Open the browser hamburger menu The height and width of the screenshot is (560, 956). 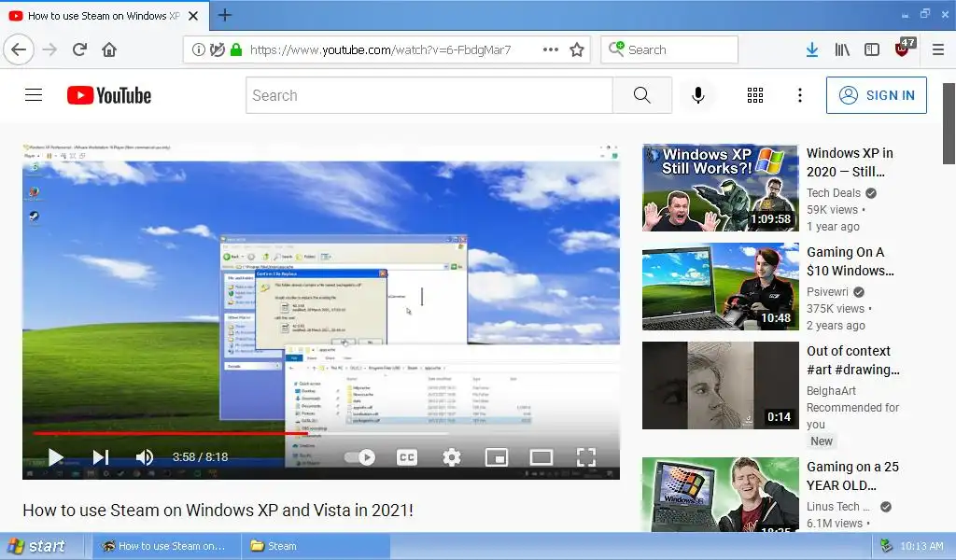click(938, 50)
